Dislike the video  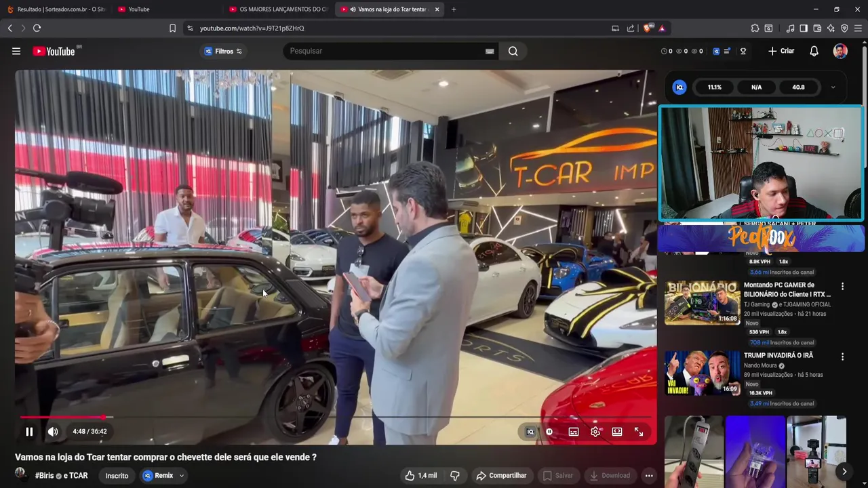[455, 476]
